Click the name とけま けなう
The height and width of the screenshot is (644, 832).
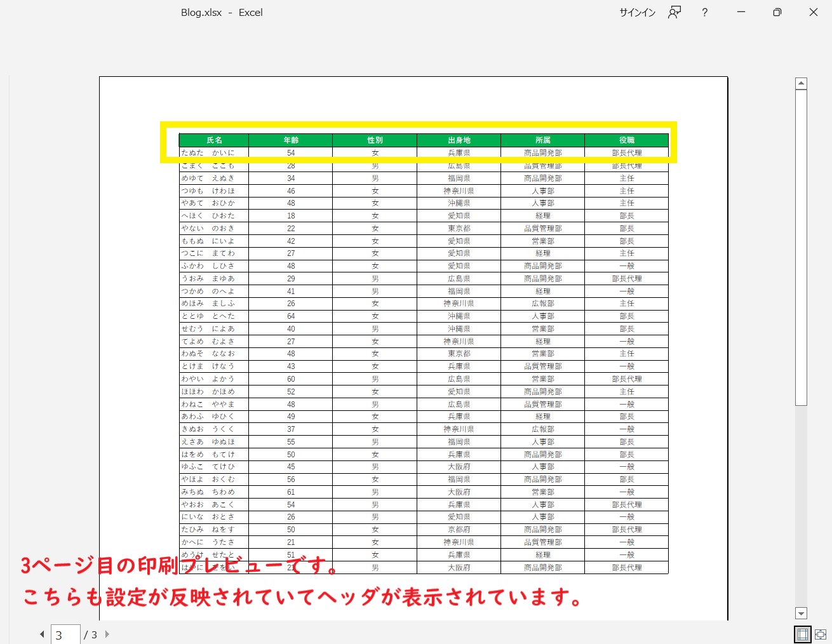208,366
